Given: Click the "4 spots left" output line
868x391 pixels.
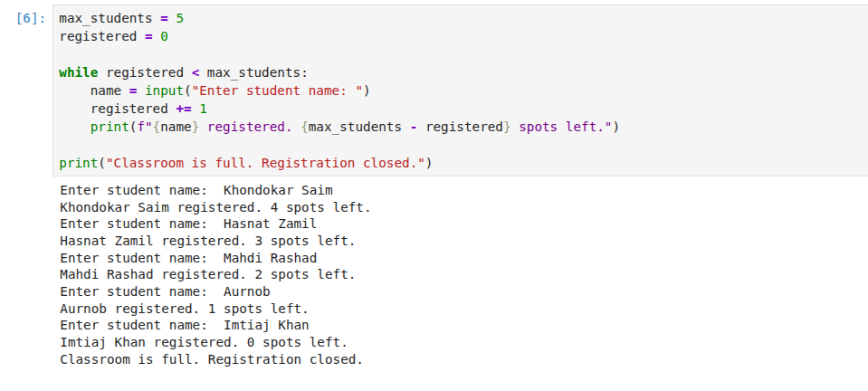Looking at the screenshot, I should click(x=215, y=207).
